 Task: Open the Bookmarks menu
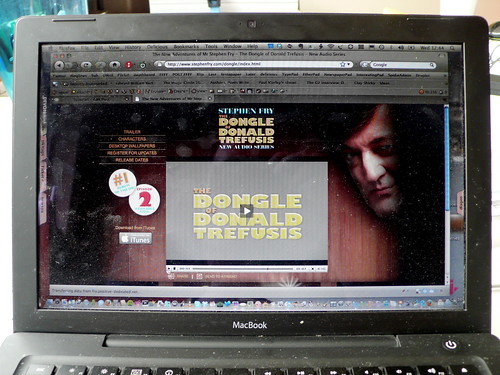[186, 47]
